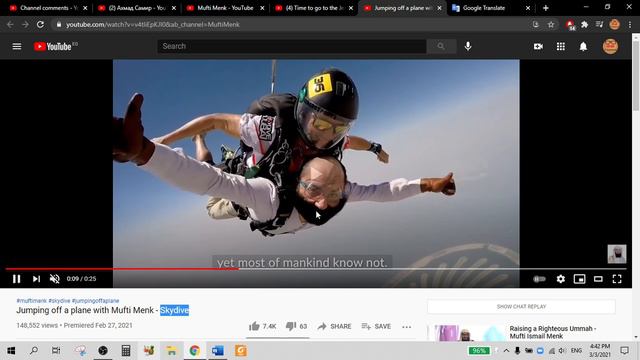Switch to theater mode
Image resolution: width=640 pixels, height=360 pixels.
(598, 279)
